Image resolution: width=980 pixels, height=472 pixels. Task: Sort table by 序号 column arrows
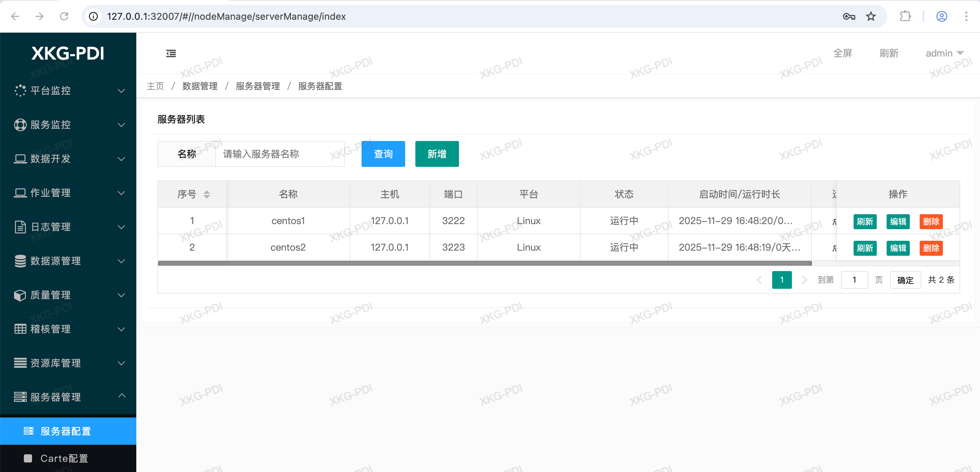click(x=206, y=194)
